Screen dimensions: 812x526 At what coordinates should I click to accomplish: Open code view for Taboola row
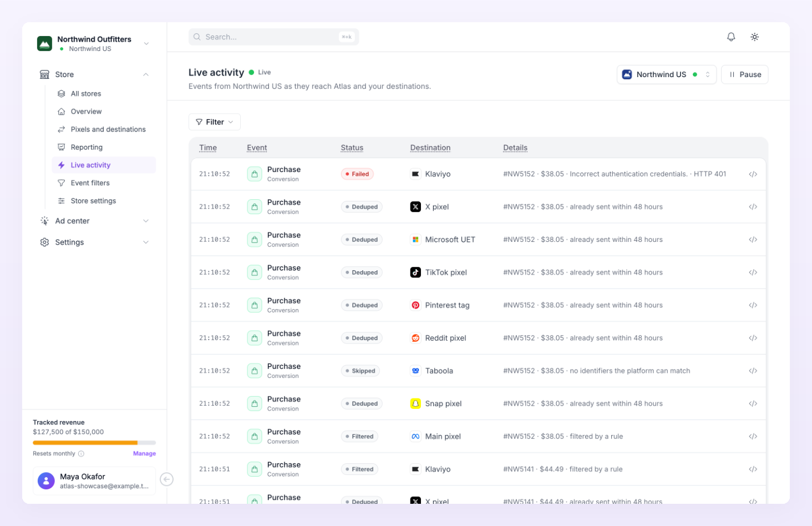[753, 371]
